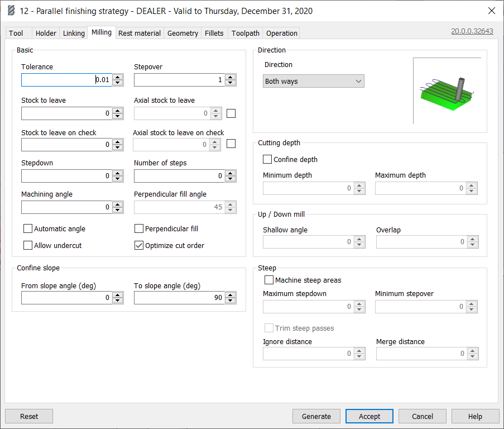Viewport: 504px width, 429px height.
Task: Go to the Toolpath tab
Action: point(246,34)
